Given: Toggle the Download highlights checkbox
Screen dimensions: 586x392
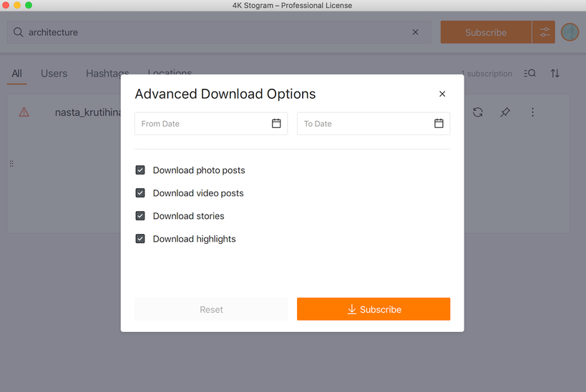Looking at the screenshot, I should click(140, 239).
